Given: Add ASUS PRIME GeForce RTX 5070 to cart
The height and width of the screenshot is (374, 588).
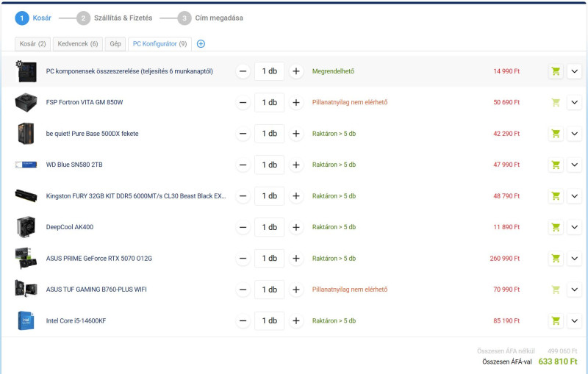Looking at the screenshot, I should (x=556, y=258).
